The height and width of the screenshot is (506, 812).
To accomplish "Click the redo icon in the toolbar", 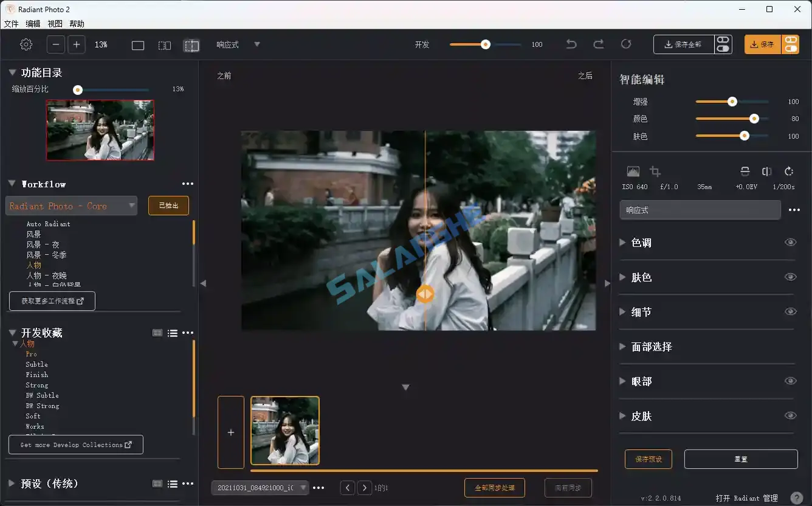I will (598, 44).
